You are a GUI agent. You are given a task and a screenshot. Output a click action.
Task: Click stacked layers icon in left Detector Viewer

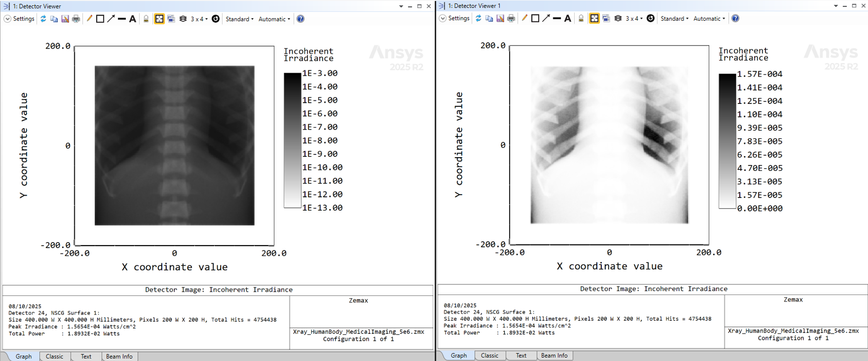[x=183, y=19]
